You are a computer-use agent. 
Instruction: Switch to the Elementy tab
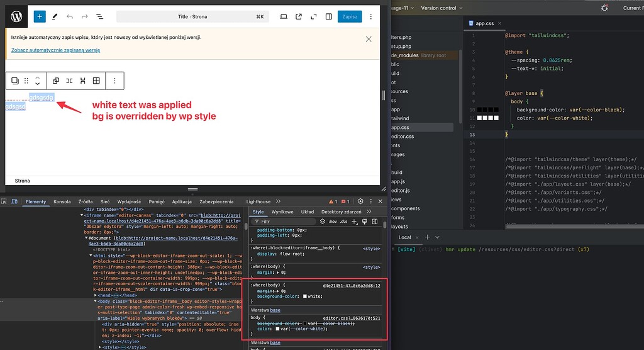pyautogui.click(x=36, y=201)
